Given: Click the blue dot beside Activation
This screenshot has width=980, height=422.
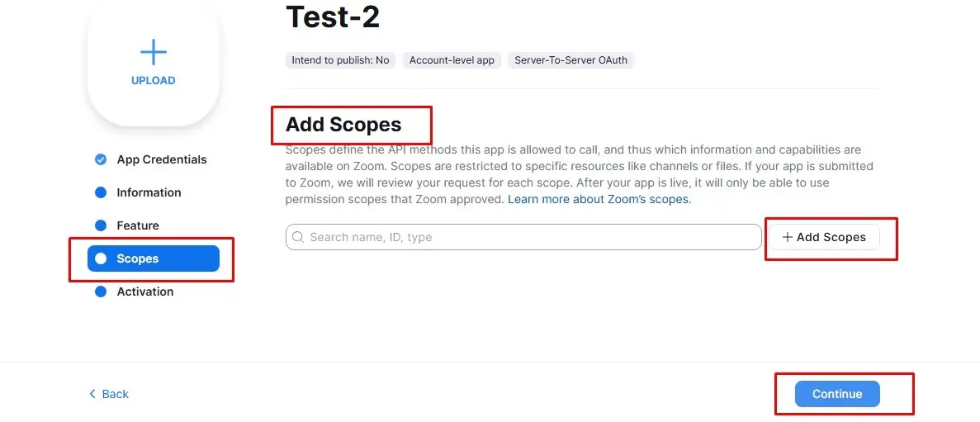Looking at the screenshot, I should click(101, 292).
